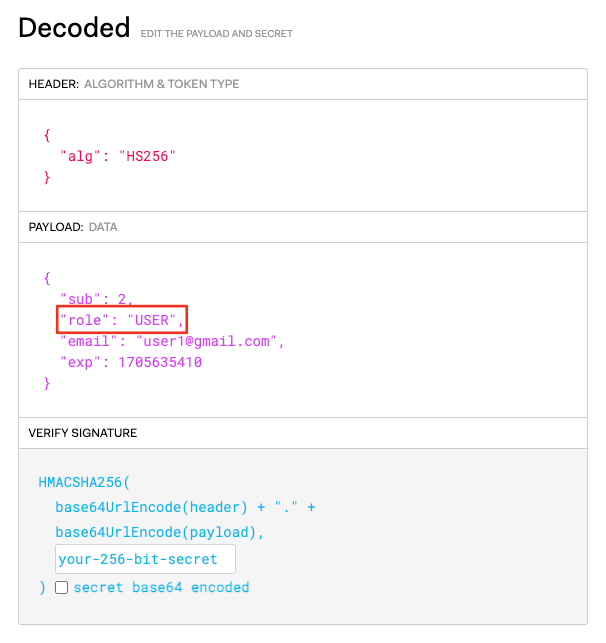Click the "EDIT THE PAYLOAD AND SECRET" subtitle
The height and width of the screenshot is (643, 606).
click(216, 34)
